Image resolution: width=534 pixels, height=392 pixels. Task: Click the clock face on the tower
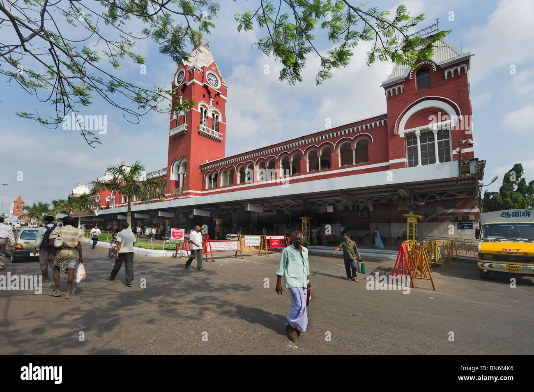(212, 80)
